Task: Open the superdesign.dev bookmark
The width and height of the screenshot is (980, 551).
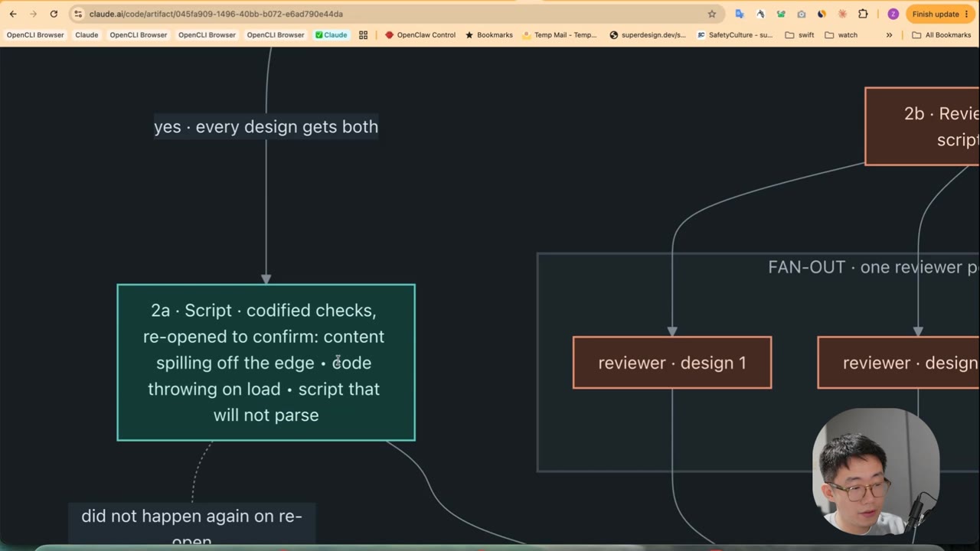Action: [648, 34]
